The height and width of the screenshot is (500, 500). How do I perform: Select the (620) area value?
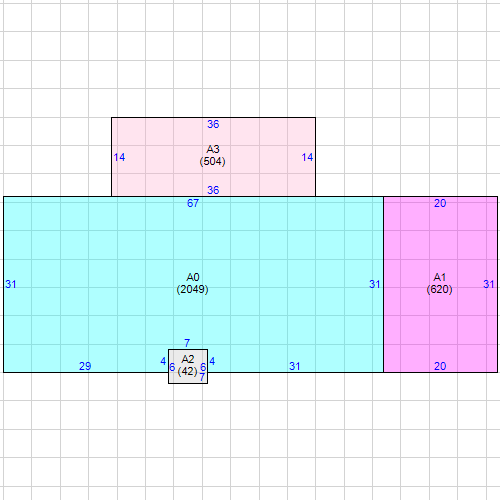pyautogui.click(x=440, y=289)
